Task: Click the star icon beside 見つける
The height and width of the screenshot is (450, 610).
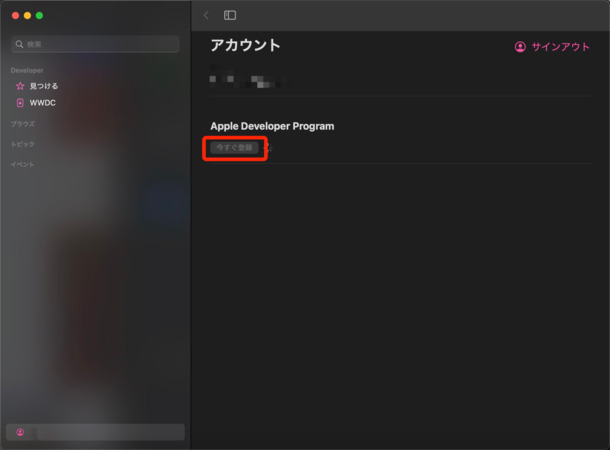Action: click(20, 86)
